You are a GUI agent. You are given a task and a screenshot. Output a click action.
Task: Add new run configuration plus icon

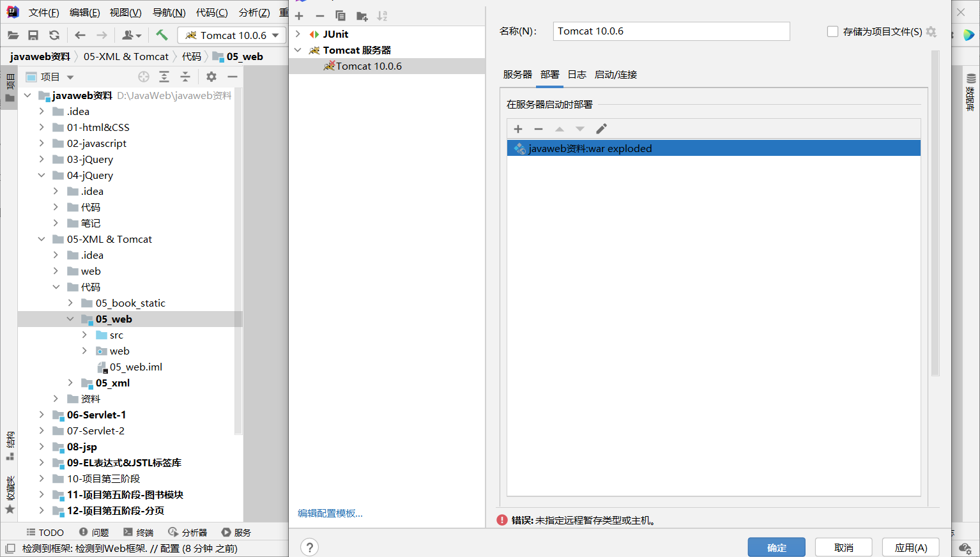pyautogui.click(x=299, y=16)
